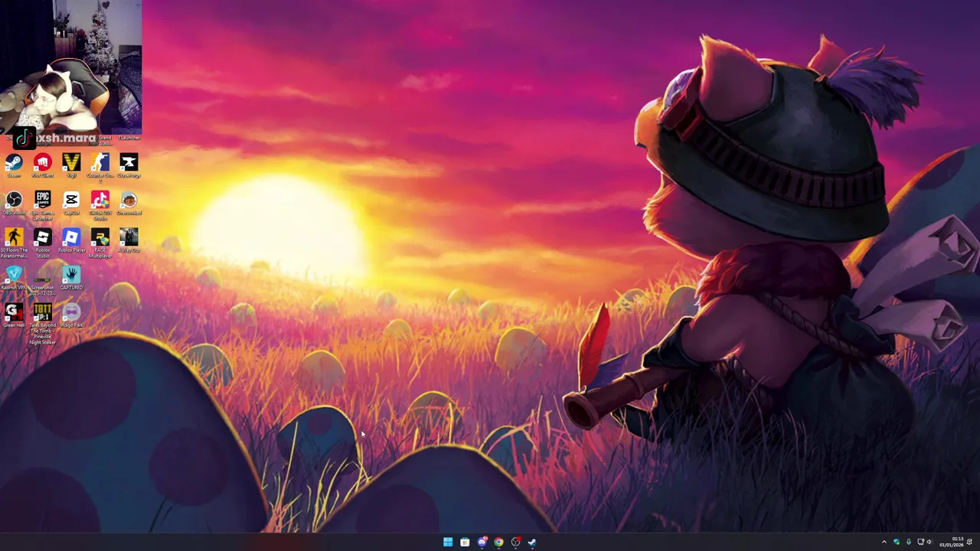
Task: Select the Overcooked desktop icon
Action: [129, 203]
